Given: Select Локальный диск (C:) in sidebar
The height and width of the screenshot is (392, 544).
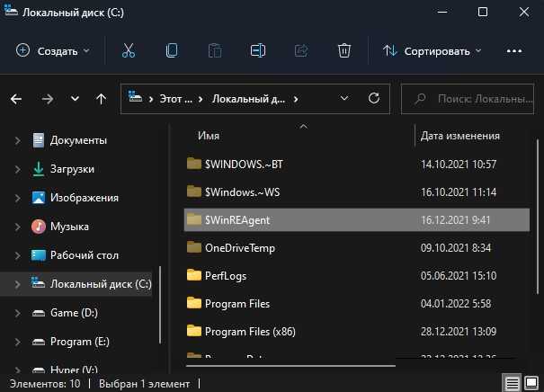Looking at the screenshot, I should pos(101,284).
